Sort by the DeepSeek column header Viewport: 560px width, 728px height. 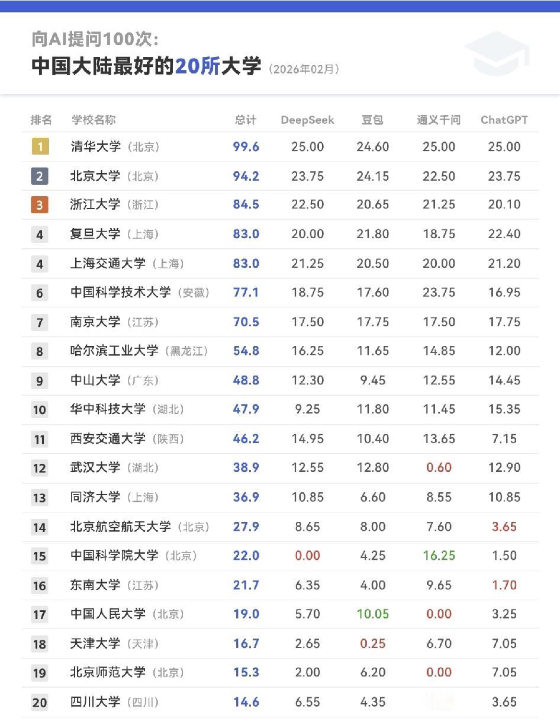click(x=307, y=120)
